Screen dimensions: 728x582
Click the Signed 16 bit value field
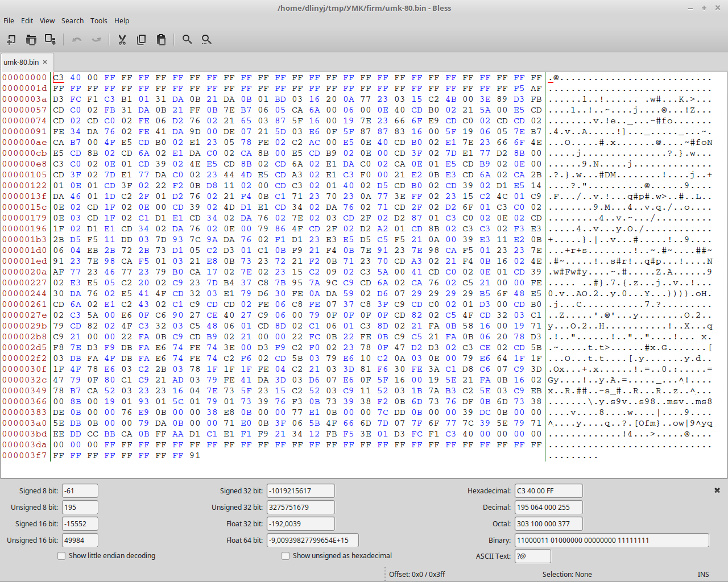(80, 524)
